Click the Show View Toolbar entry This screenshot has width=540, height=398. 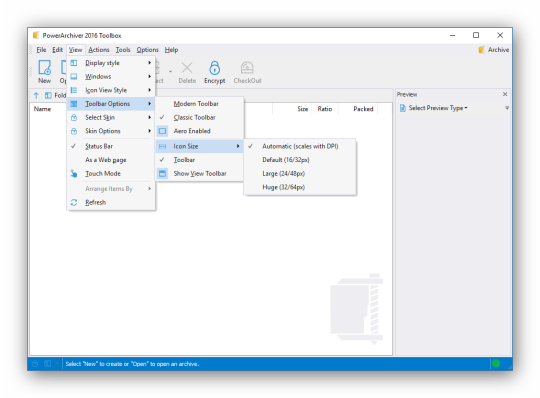[x=200, y=174]
